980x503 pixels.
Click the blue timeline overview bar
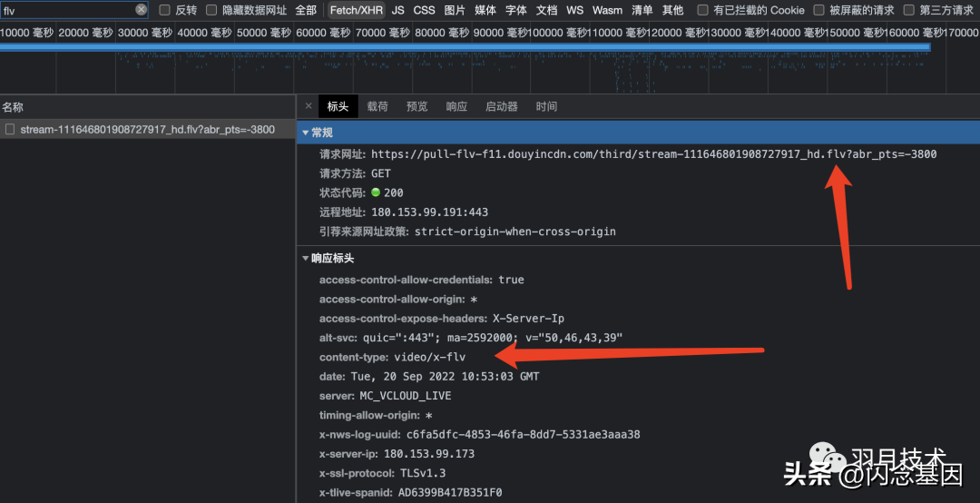tap(465, 47)
